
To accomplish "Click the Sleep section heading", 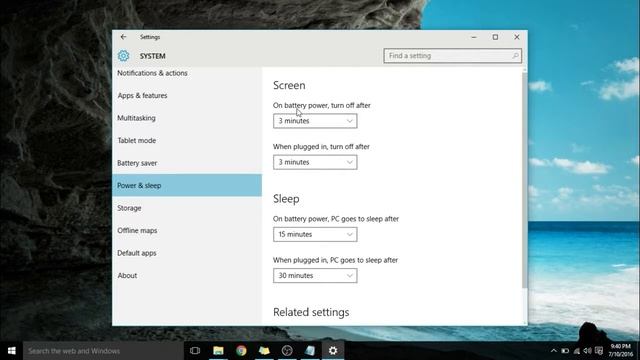I will 286,199.
